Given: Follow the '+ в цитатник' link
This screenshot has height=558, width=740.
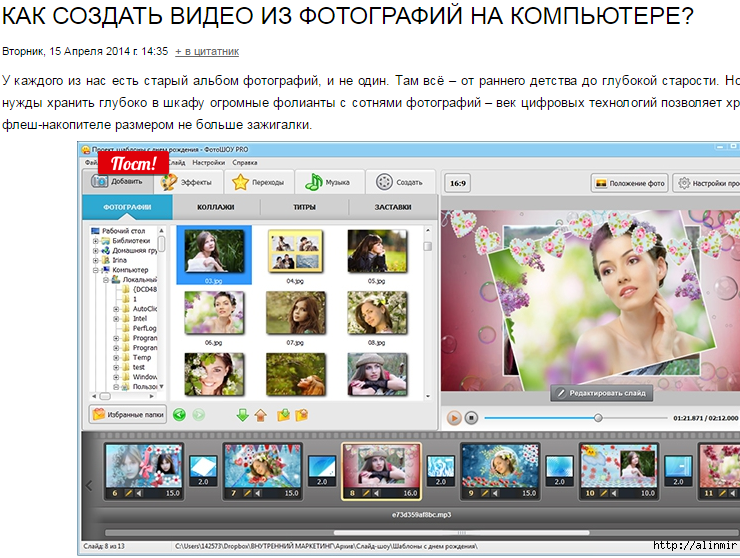Looking at the screenshot, I should point(207,51).
